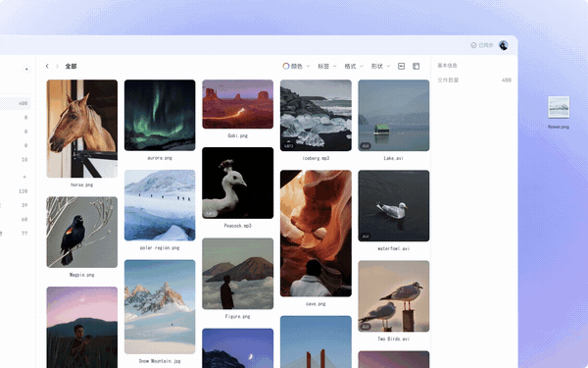Select the sidebar item showing 120
Viewport: 588px width, 368px height.
point(15,191)
